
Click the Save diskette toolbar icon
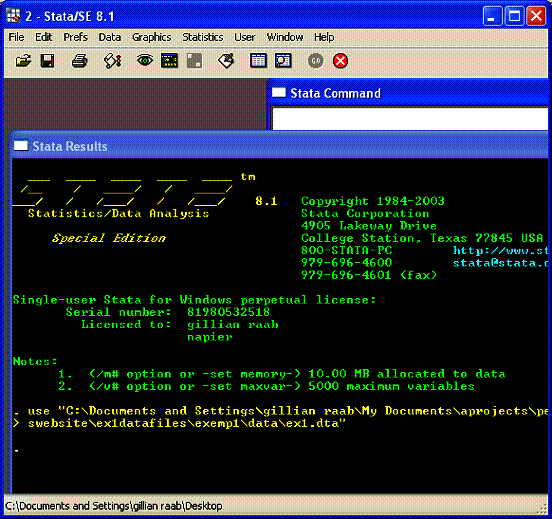pyautogui.click(x=48, y=61)
